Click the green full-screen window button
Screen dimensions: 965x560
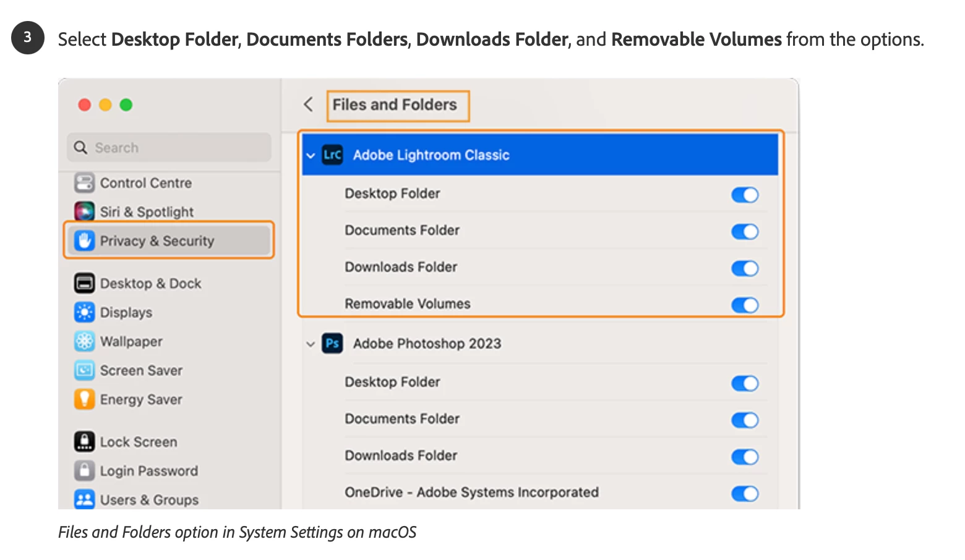coord(126,105)
